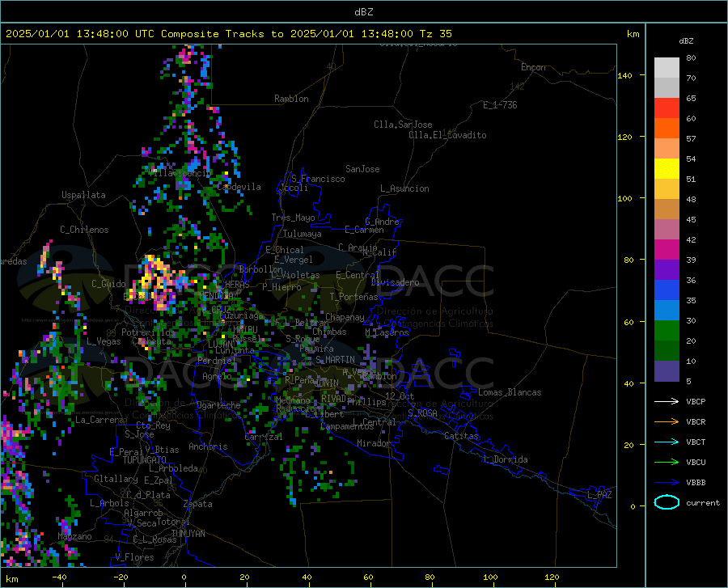Click the Ramblon label near the top

291,99
